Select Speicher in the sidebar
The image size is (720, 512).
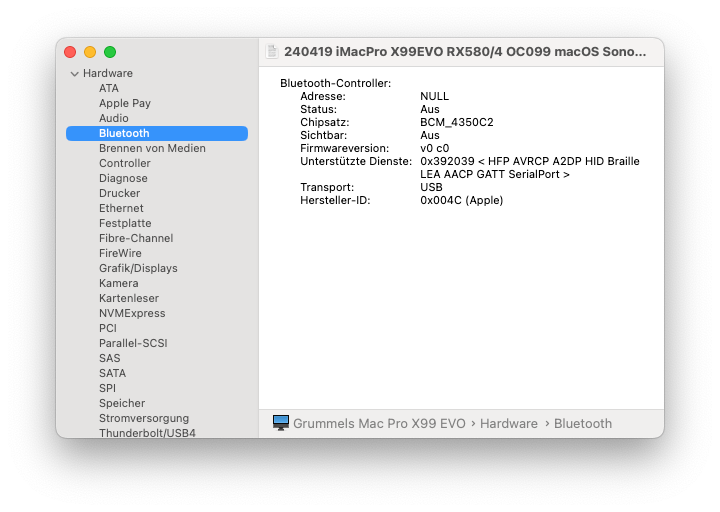tap(122, 403)
